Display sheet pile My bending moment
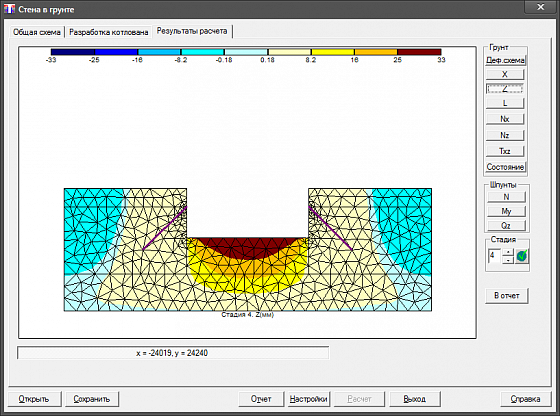The image size is (560, 416). pyautogui.click(x=506, y=211)
